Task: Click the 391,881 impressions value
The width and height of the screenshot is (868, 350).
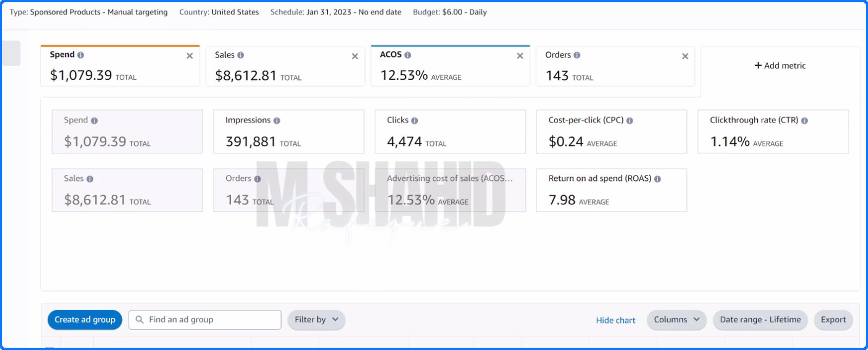Action: 251,142
